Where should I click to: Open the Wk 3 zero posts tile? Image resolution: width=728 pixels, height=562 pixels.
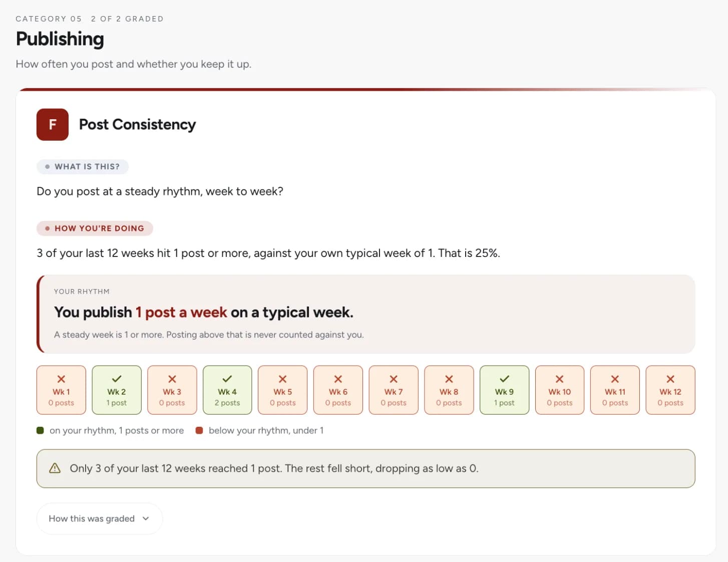pyautogui.click(x=172, y=390)
